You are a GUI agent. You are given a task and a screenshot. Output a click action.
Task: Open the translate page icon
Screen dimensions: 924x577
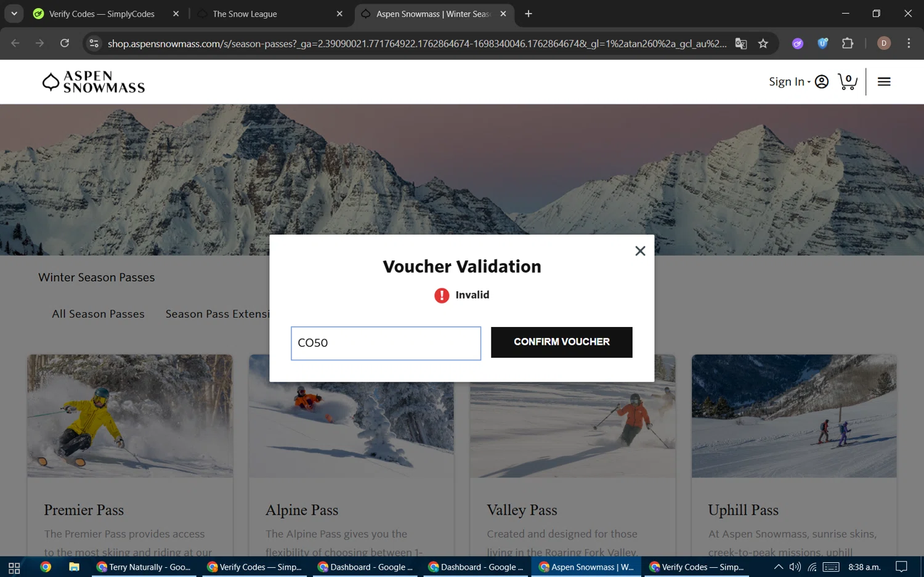click(741, 43)
